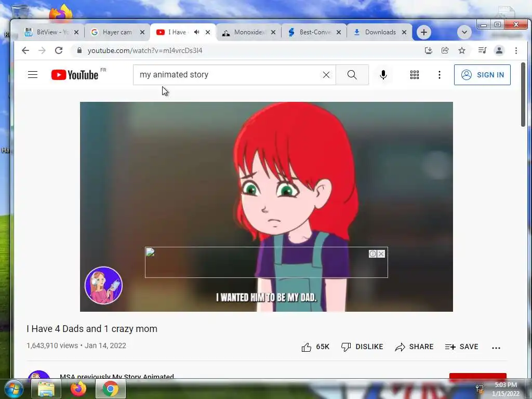Close the Best-Convert tab
532x399 pixels.
[339, 32]
